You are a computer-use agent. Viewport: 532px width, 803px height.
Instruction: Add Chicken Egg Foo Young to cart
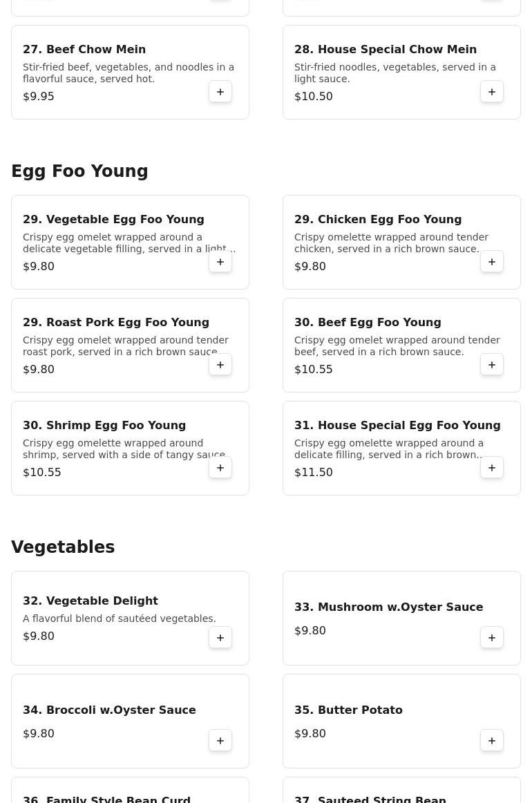click(492, 262)
